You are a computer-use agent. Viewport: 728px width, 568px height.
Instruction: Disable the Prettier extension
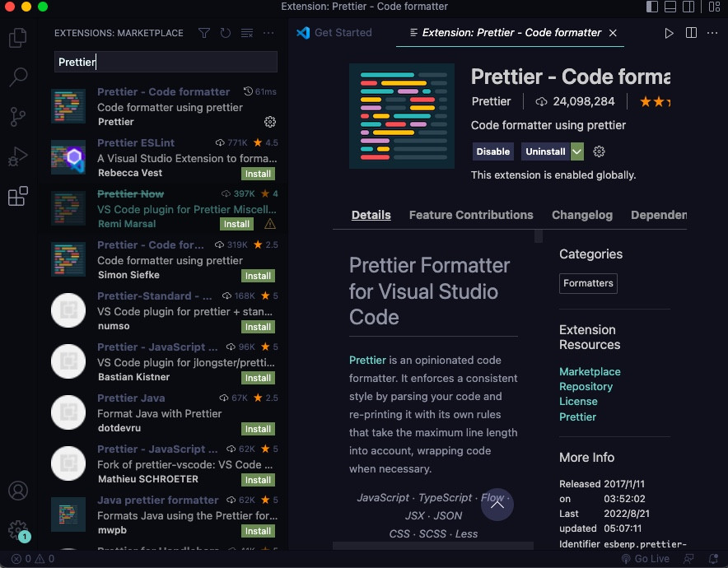coord(492,151)
